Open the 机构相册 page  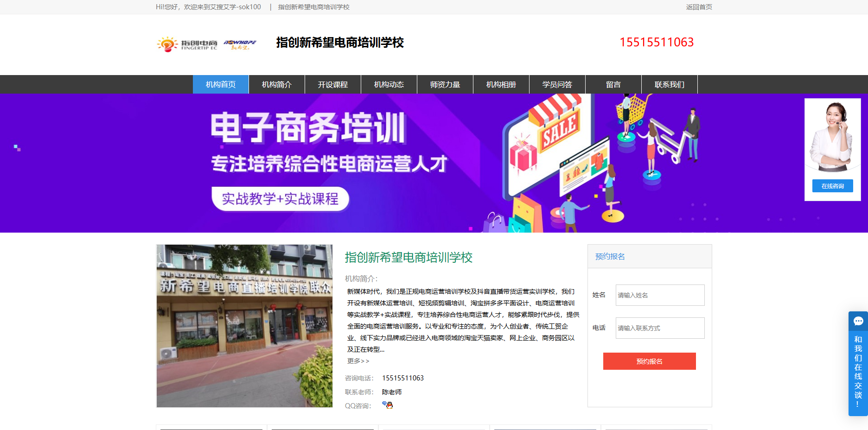click(x=501, y=84)
